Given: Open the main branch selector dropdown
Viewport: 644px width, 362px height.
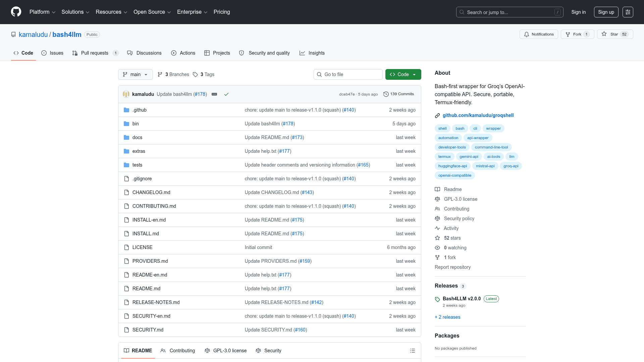Looking at the screenshot, I should (x=136, y=74).
